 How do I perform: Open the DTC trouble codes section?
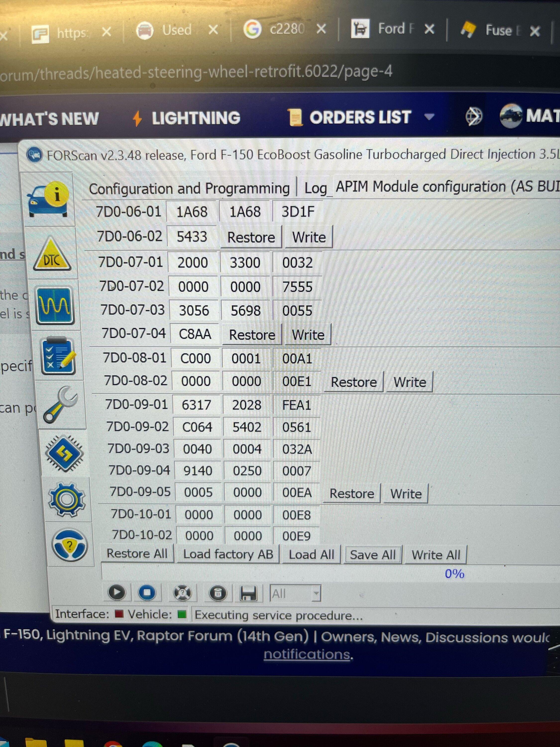(52, 254)
